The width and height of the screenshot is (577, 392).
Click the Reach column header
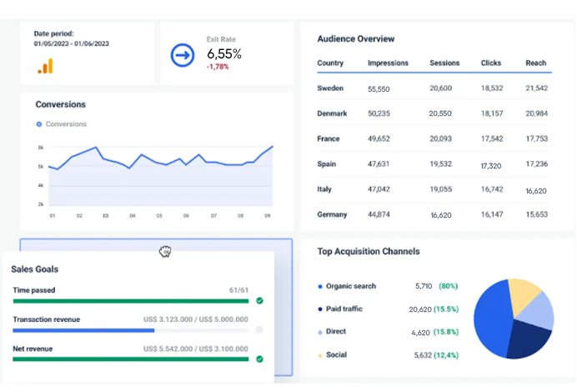coord(535,63)
